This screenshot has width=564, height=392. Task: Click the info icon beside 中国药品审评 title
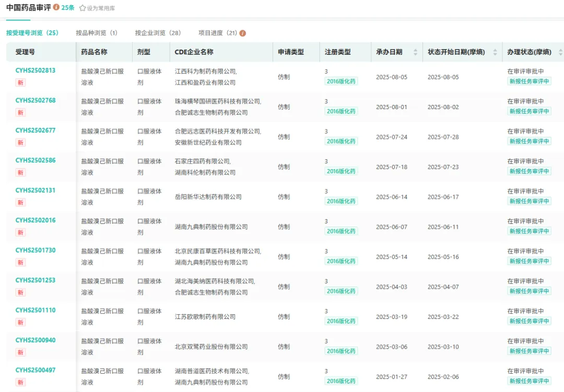[56, 7]
